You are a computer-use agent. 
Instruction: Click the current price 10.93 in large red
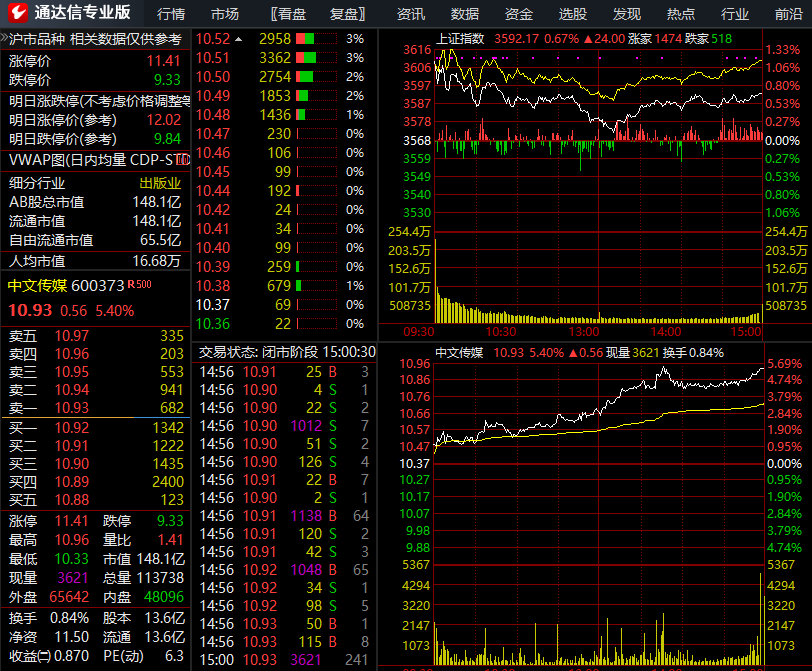coord(30,310)
